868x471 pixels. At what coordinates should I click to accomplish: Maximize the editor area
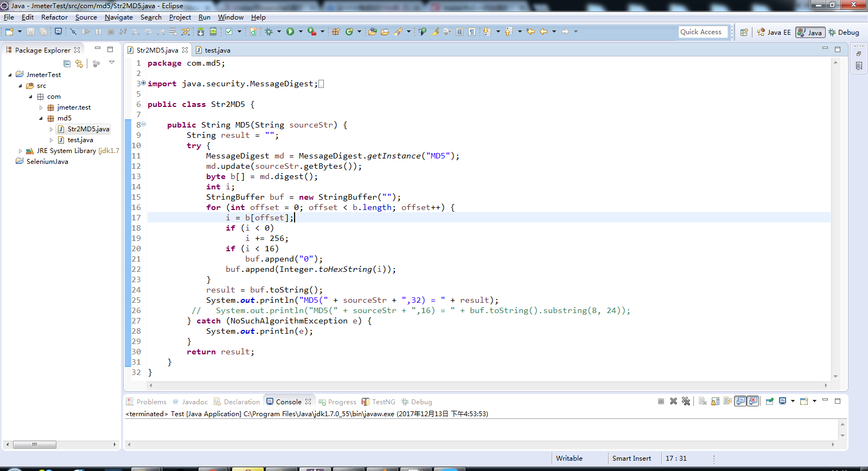point(838,49)
